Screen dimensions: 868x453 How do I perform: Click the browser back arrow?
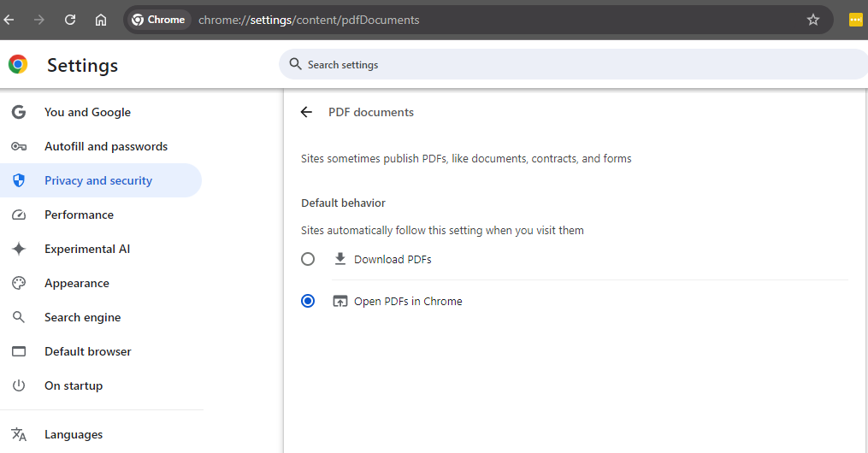coord(9,20)
